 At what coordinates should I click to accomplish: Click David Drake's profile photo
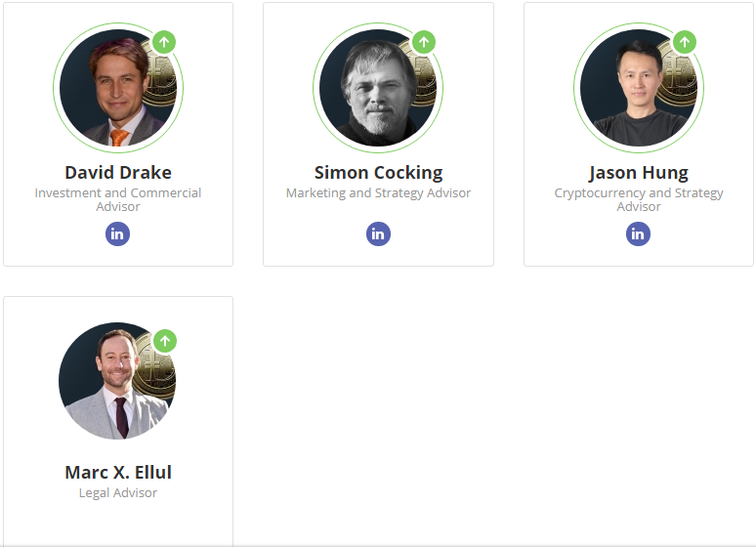pyautogui.click(x=118, y=88)
